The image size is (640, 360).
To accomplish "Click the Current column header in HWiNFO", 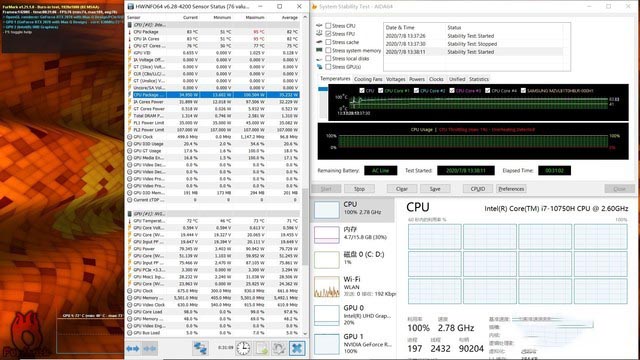I will pos(190,18).
